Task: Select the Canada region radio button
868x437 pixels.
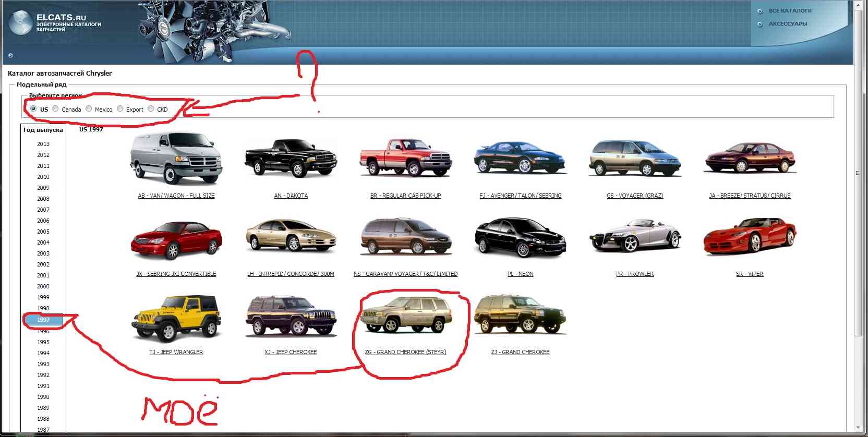Action: [55, 109]
